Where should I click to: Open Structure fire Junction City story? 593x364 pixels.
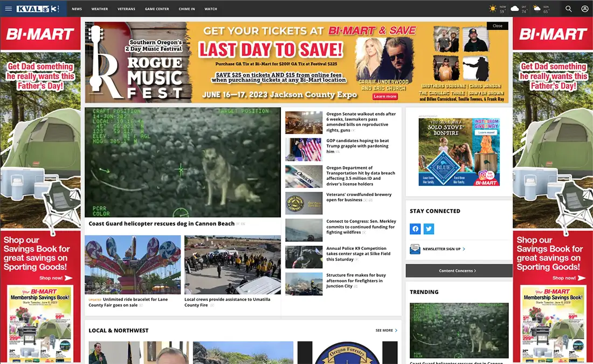tap(356, 281)
